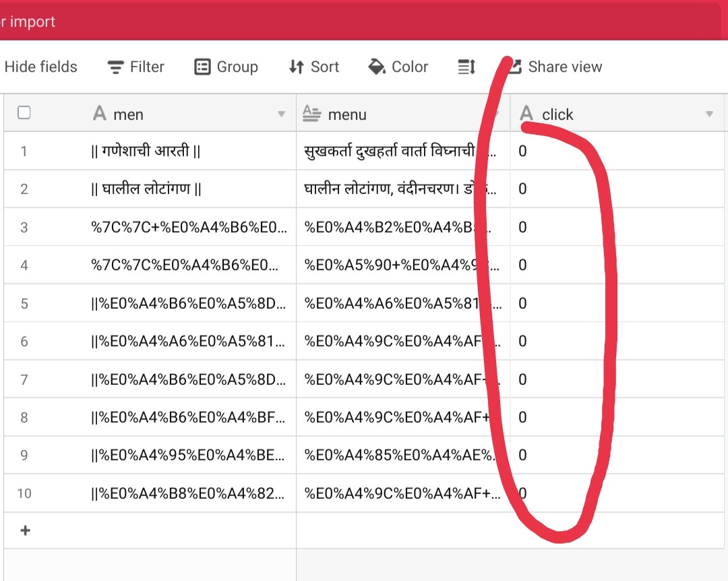Click the Group icon in toolbar
The image size is (728, 581).
tap(202, 67)
